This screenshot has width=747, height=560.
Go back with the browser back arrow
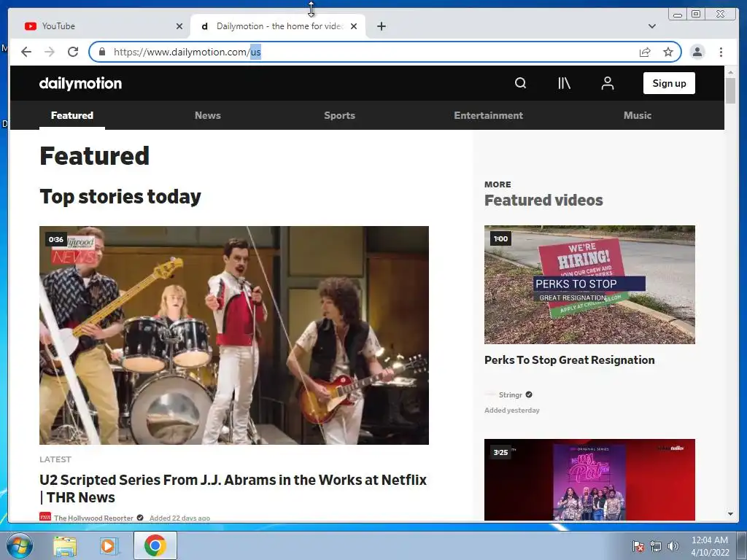[26, 52]
